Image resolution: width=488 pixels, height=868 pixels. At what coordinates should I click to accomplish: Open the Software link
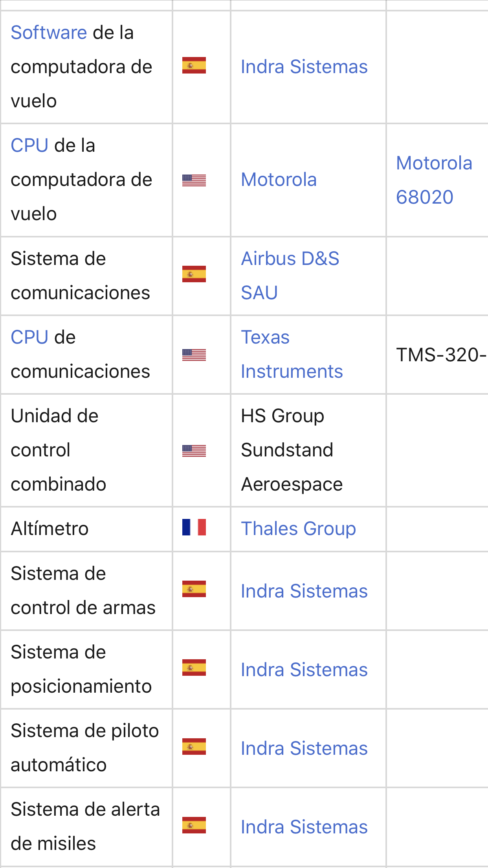(49, 32)
